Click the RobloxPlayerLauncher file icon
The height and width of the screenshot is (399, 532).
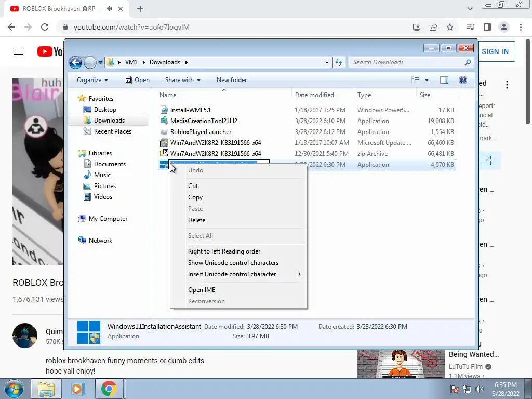(164, 131)
